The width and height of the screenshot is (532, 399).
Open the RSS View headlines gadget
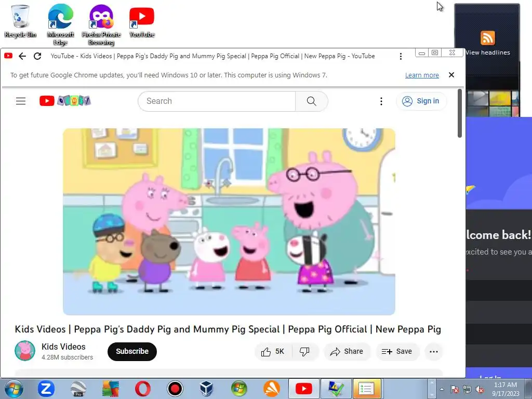click(487, 44)
